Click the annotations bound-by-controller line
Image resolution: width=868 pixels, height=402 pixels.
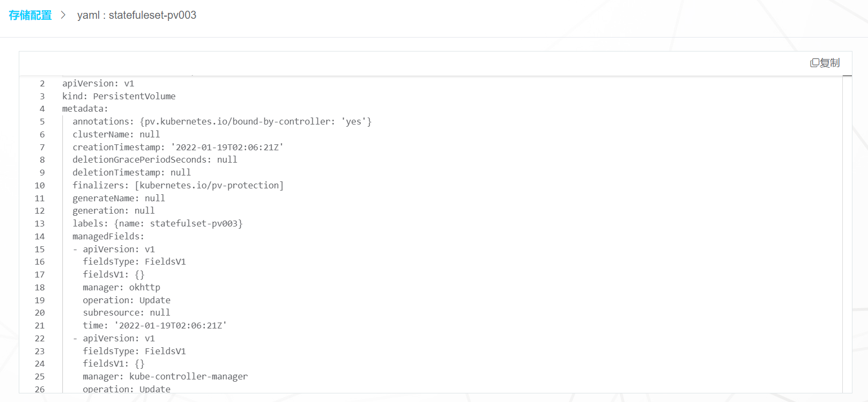tap(222, 122)
